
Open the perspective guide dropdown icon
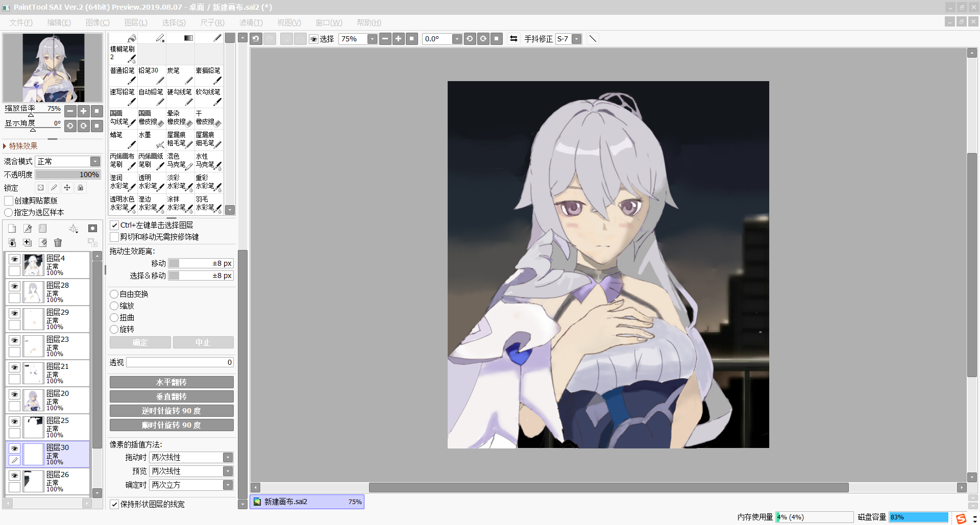pyautogui.click(x=73, y=229)
